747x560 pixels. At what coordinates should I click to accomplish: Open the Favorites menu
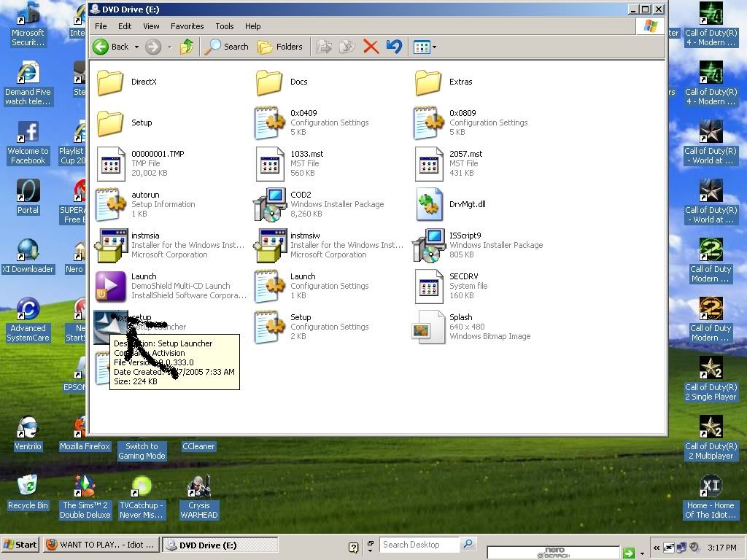click(x=187, y=26)
